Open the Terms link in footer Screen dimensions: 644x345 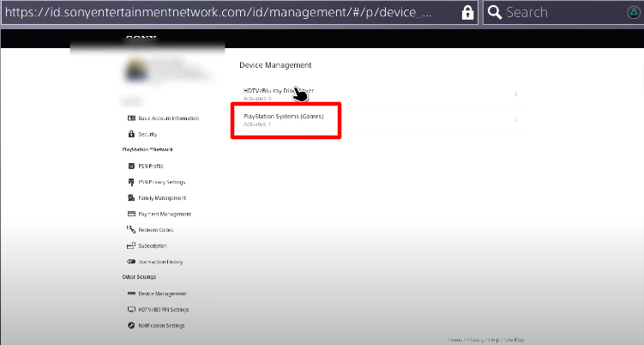coord(454,340)
